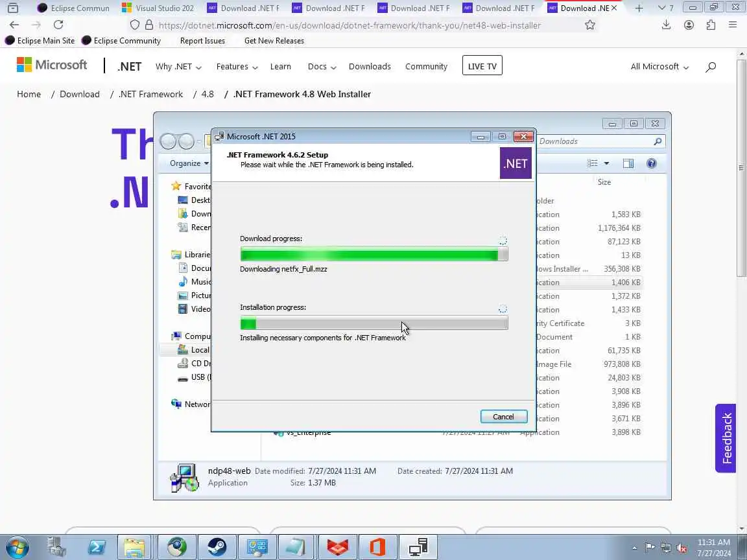Open the Explorer help icon
The image size is (747, 560).
pos(651,163)
